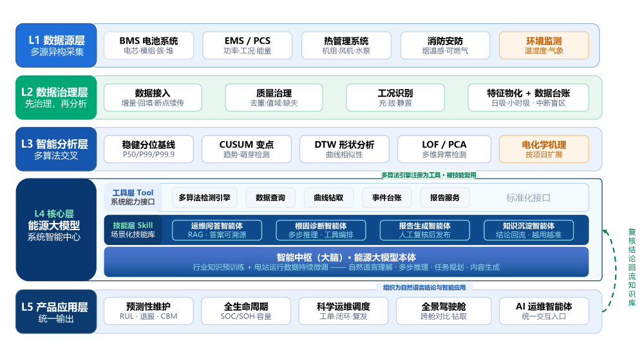
Task: Click the L4 核心层 能源大模型 label
Action: [56, 230]
